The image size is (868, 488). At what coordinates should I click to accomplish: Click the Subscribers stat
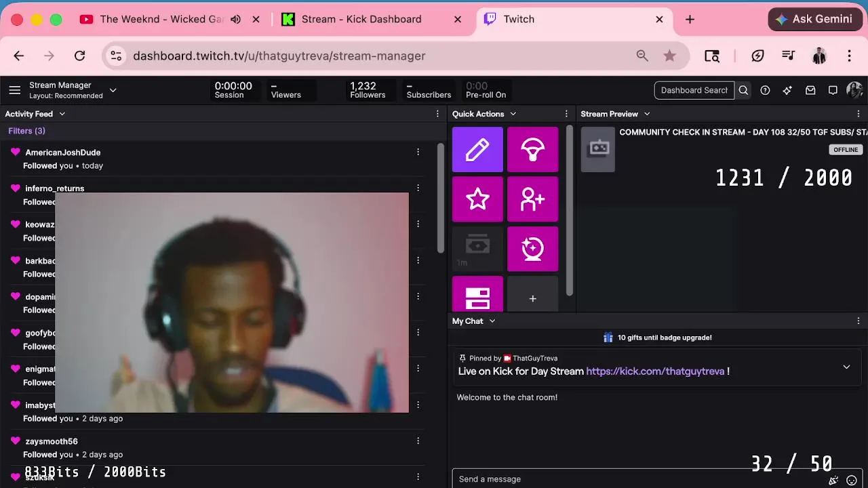tap(429, 90)
